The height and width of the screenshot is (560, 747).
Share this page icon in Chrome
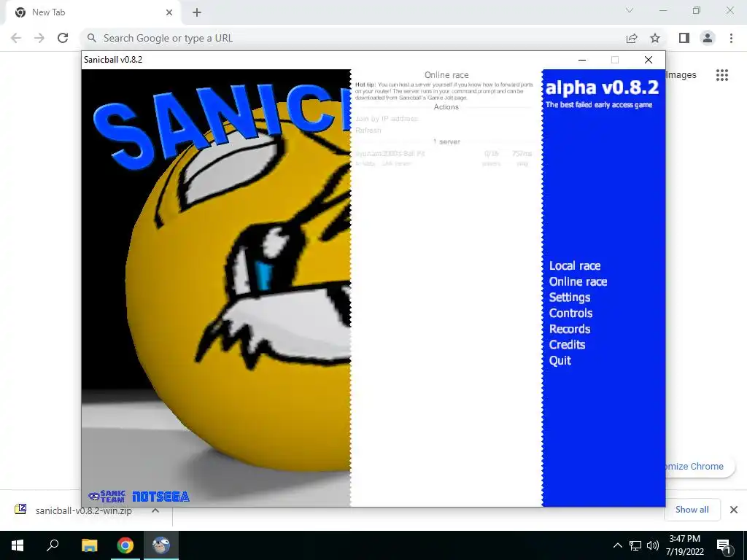(x=632, y=38)
